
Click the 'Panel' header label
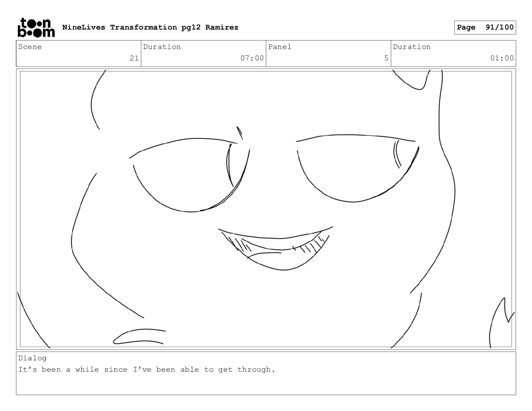279,47
